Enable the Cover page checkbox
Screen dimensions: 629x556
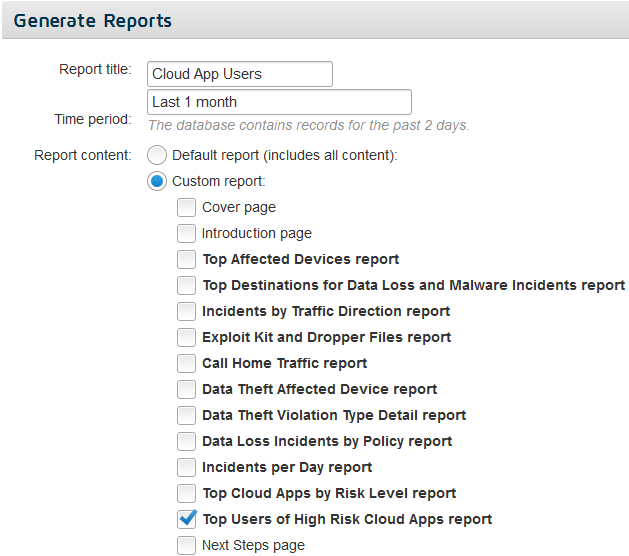click(187, 207)
